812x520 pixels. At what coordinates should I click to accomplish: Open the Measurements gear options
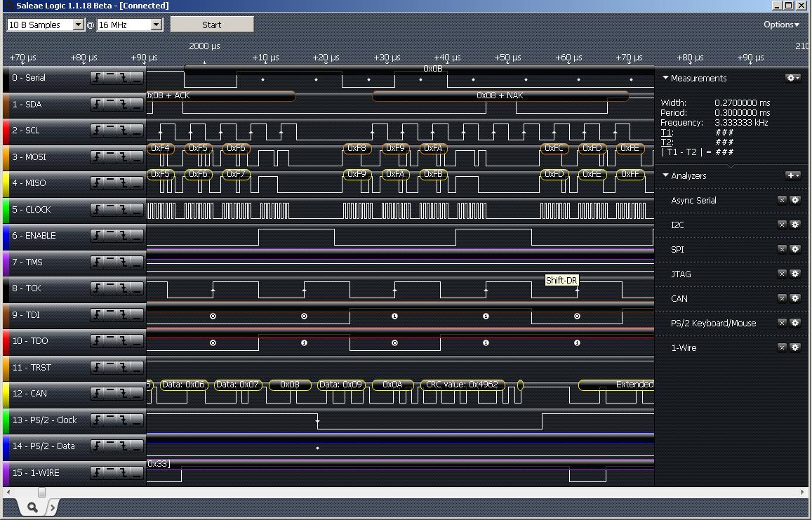pyautogui.click(x=793, y=78)
